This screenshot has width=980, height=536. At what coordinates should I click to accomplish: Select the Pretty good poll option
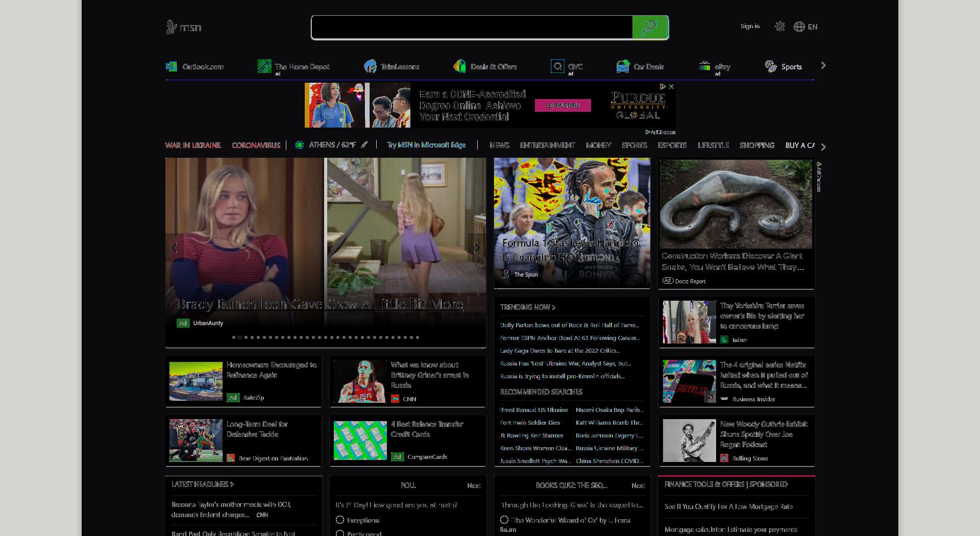(340, 533)
